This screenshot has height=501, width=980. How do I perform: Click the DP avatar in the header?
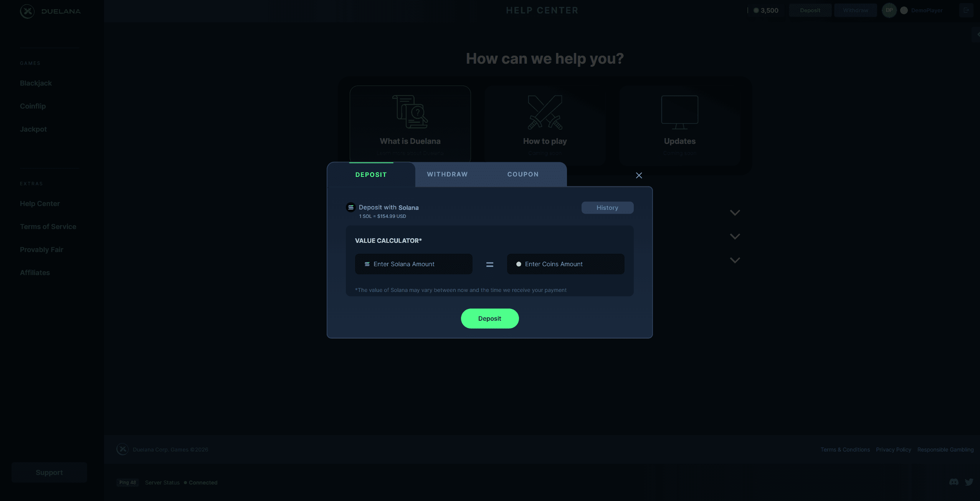pos(889,10)
